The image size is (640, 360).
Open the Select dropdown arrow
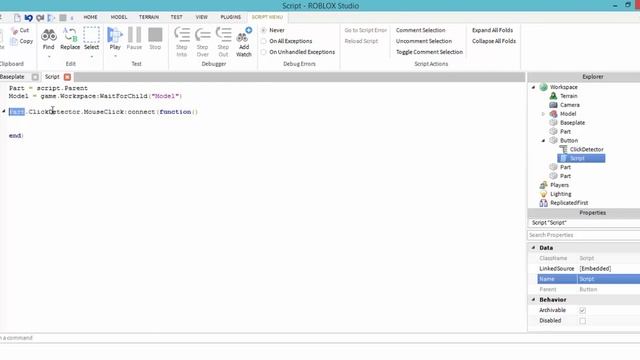click(x=91, y=57)
